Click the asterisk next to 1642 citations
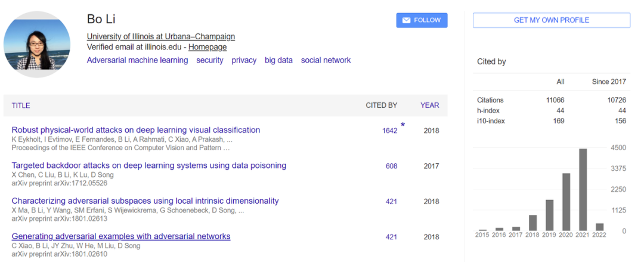Image resolution: width=644 pixels, height=262 pixels. 402,125
